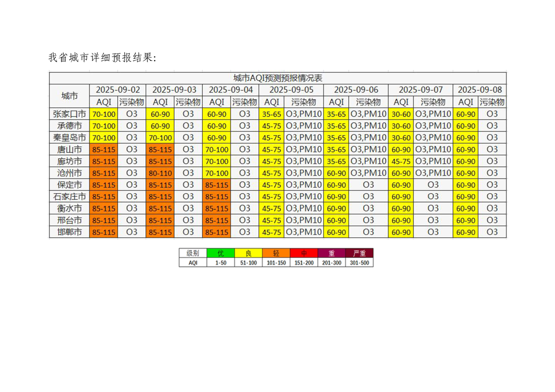Select the purple 重 legend swatch
Image resolution: width=555 pixels, height=392 pixels.
331,253
